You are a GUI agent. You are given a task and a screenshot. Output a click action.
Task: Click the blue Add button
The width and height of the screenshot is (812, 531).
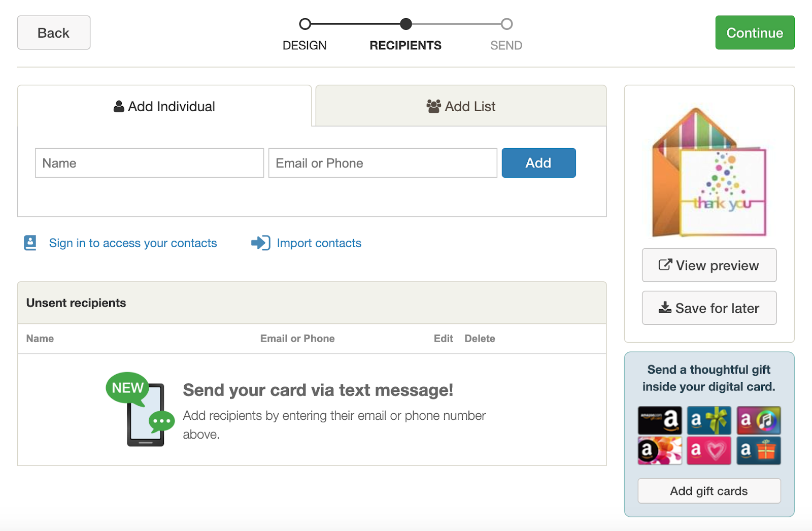click(x=538, y=163)
